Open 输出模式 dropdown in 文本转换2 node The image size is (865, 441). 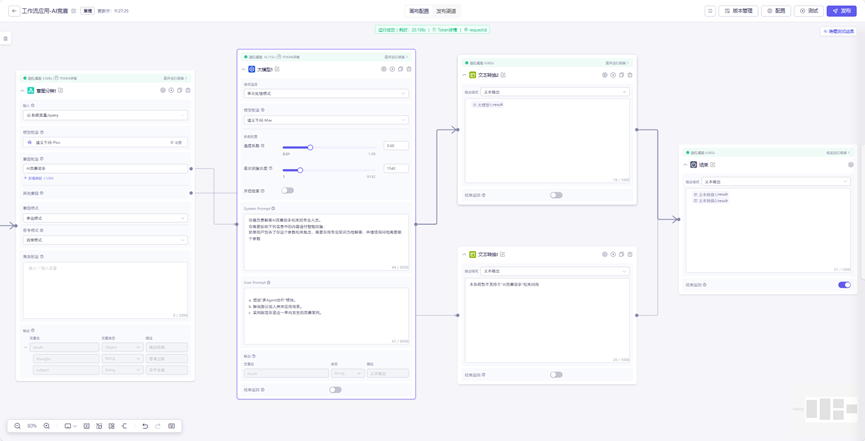pyautogui.click(x=555, y=92)
